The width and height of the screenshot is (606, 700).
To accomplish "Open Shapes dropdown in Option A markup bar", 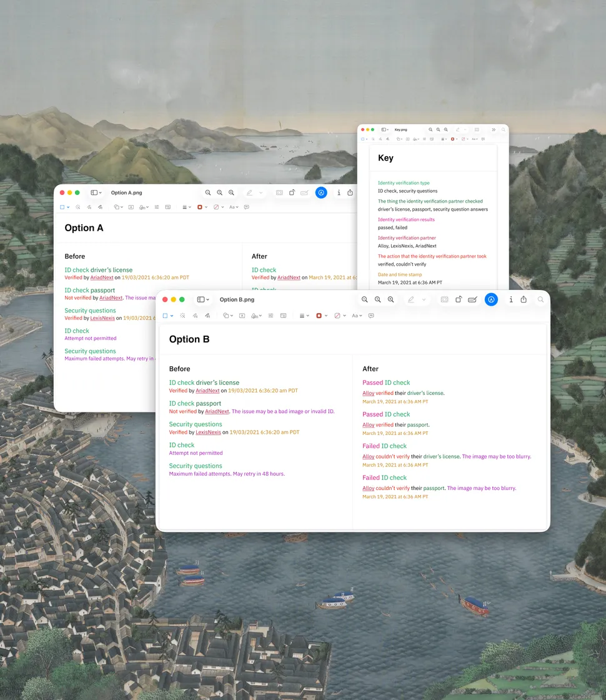I will [118, 207].
